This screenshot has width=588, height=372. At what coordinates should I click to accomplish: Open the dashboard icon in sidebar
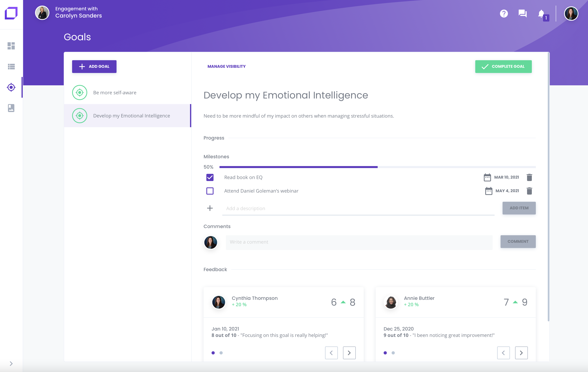pyautogui.click(x=11, y=46)
